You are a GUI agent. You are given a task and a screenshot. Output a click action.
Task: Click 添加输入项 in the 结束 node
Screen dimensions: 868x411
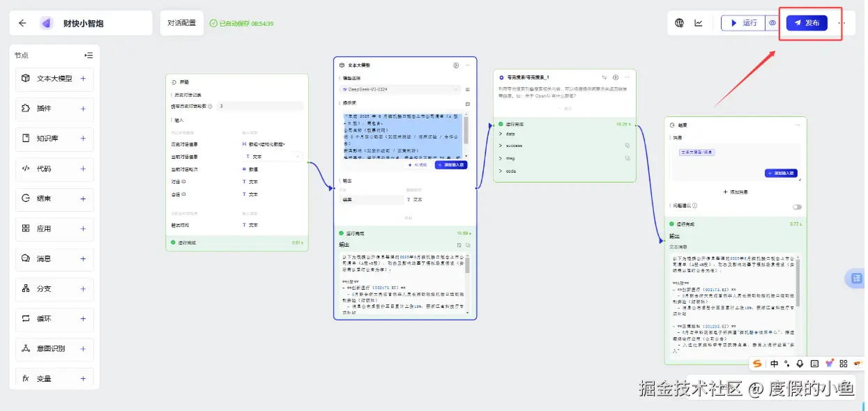click(x=781, y=173)
